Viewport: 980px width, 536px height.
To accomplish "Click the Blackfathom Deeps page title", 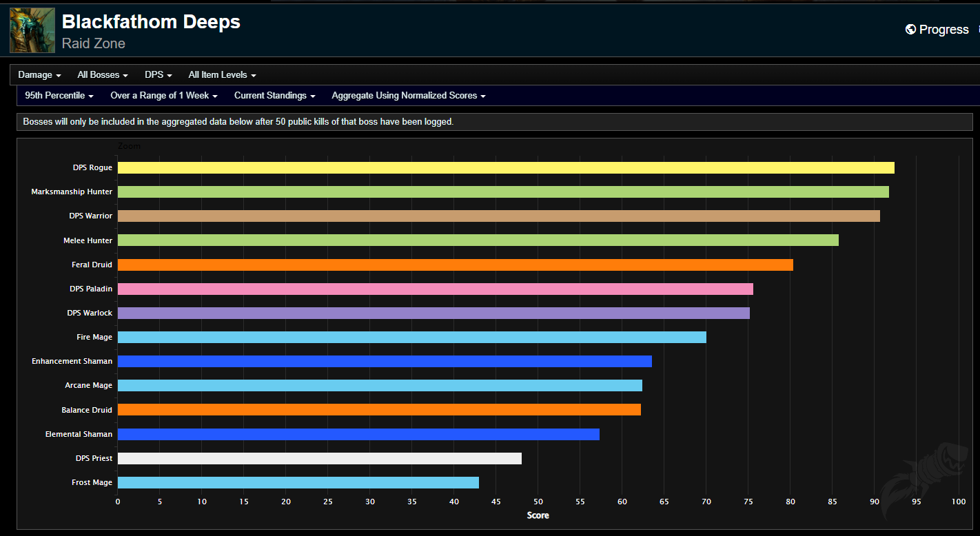I will coord(151,21).
